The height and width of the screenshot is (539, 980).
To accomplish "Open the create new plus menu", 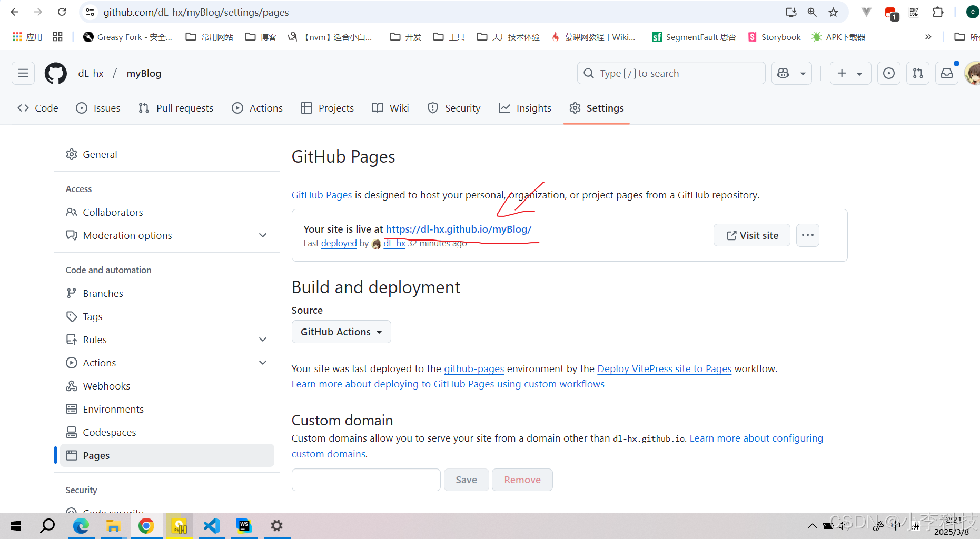I will pos(850,73).
